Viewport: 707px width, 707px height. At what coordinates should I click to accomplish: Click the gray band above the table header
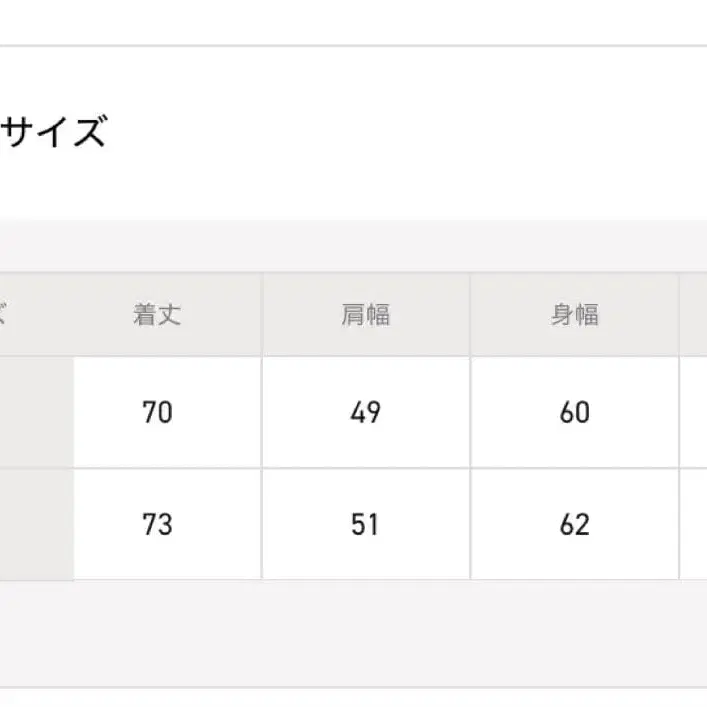[353, 247]
